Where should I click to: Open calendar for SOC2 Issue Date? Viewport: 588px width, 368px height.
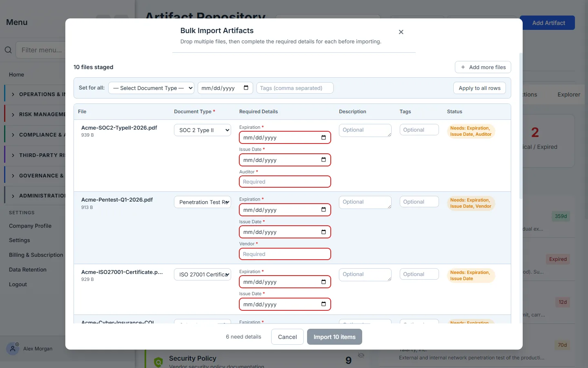click(323, 160)
